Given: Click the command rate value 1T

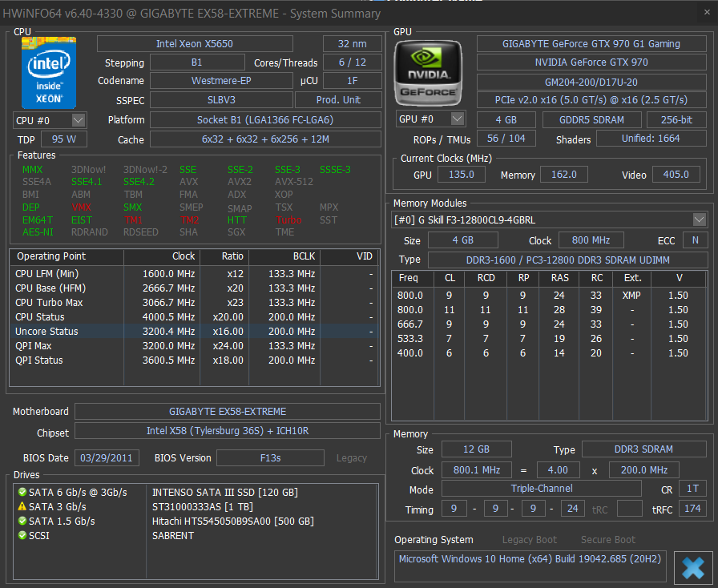Looking at the screenshot, I should (692, 489).
